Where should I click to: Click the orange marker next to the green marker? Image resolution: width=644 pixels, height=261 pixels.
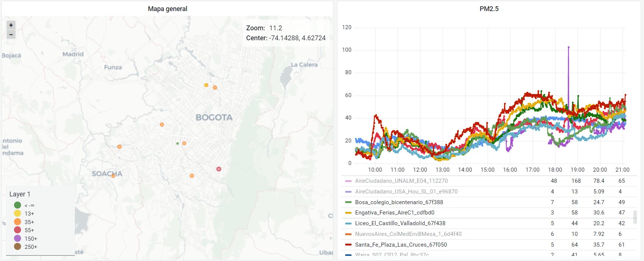(184, 143)
